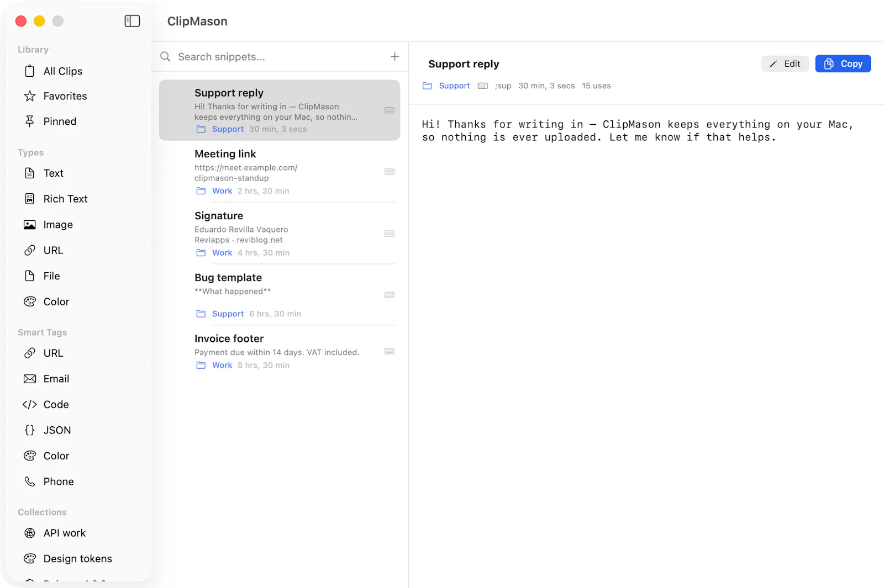Screen dimensions: 884x588
Task: Click Support folder tag on Bug template
Action: coord(228,314)
